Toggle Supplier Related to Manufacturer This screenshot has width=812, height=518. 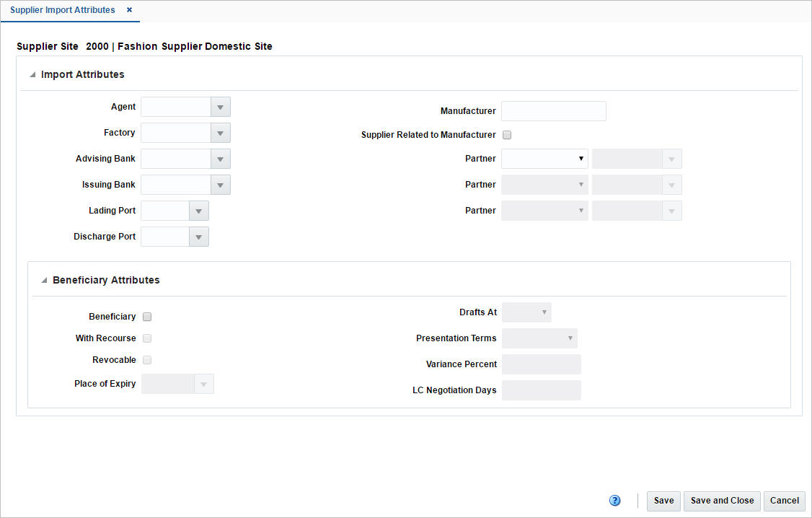507,134
